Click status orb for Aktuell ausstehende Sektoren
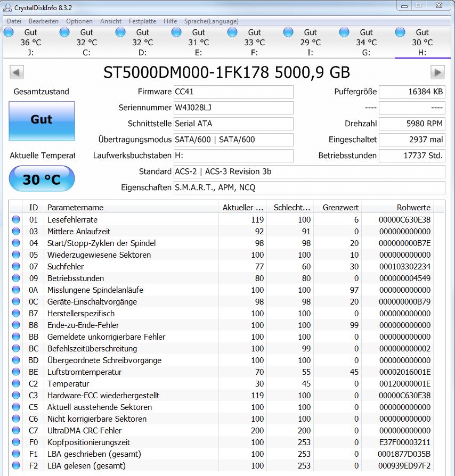Image resolution: width=455 pixels, height=476 pixels. 16,407
